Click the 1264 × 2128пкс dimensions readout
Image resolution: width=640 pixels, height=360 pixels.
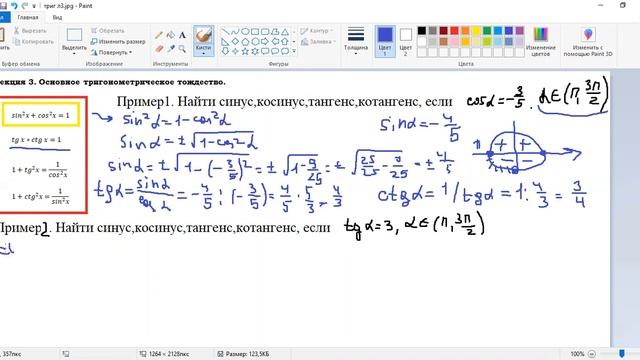pyautogui.click(x=169, y=354)
